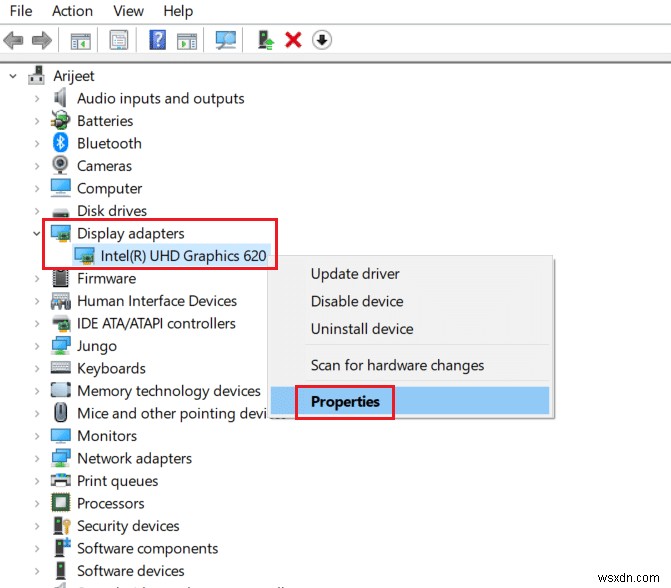
Task: Click the Update driver toolbar icon
Action: point(265,40)
